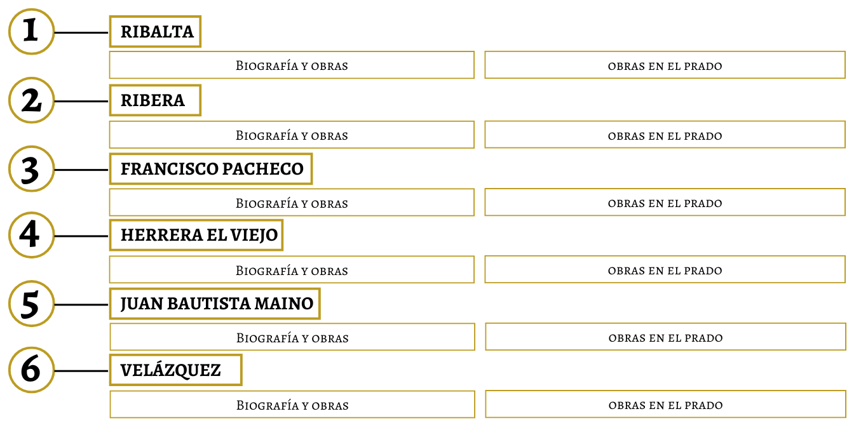Click the number 2 circle icon
This screenshot has width=868, height=442.
31,100
